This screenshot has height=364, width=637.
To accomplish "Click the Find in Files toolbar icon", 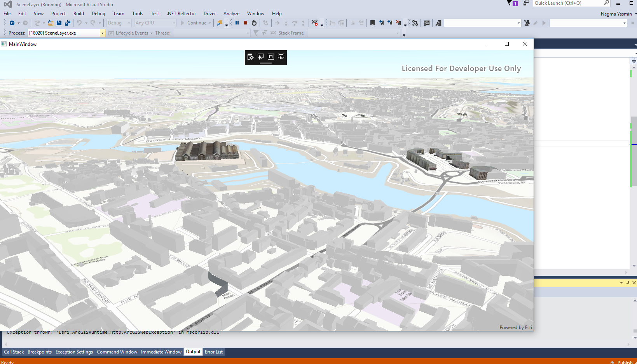I will [220, 23].
